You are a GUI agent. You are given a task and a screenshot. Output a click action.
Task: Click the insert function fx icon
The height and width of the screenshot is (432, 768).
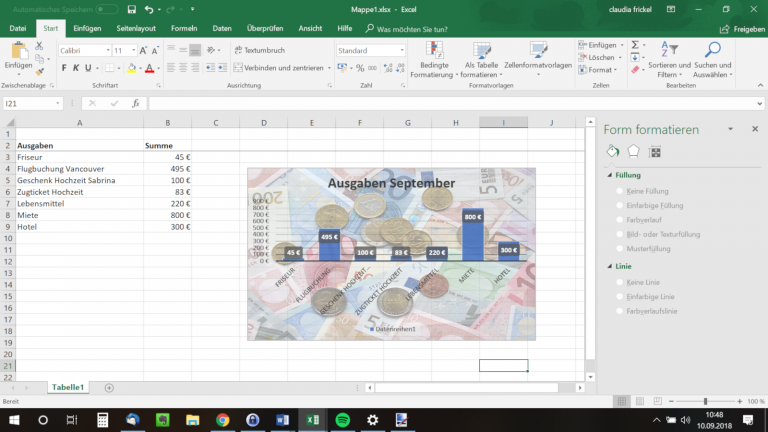[x=136, y=103]
